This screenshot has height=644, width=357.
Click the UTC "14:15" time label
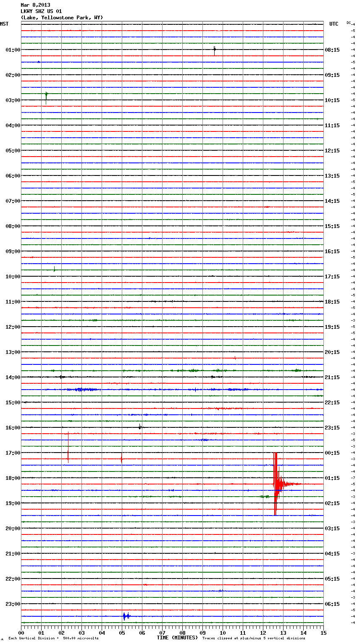[x=332, y=201]
